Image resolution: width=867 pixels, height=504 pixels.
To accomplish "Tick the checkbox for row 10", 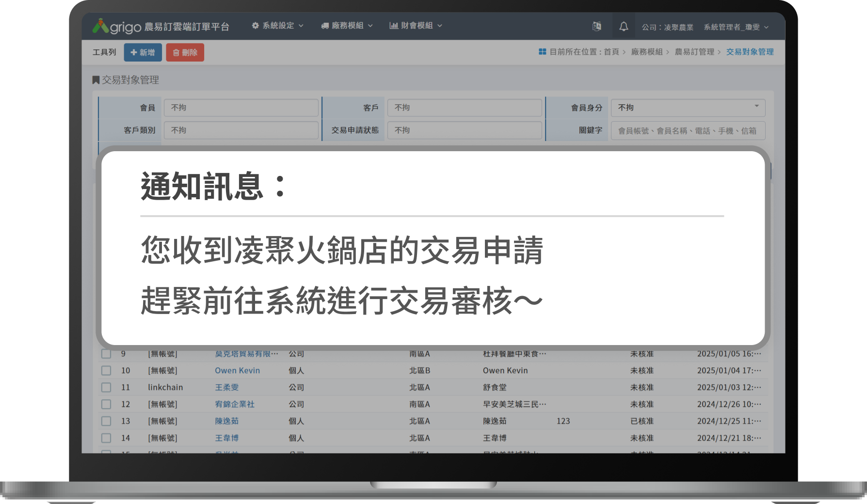I will pyautogui.click(x=106, y=371).
